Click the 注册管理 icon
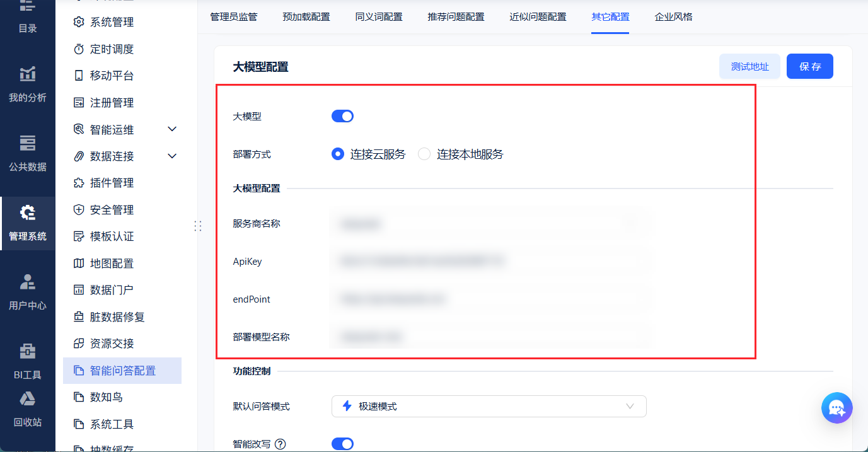 click(79, 103)
